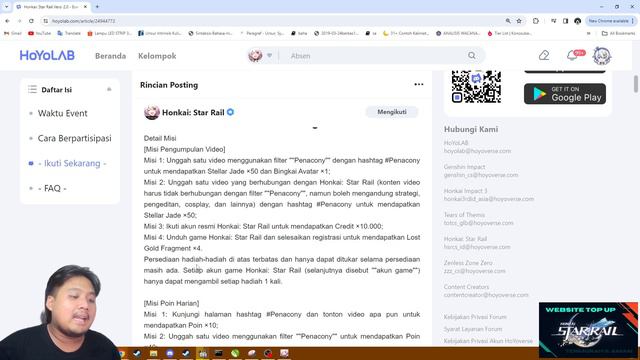Viewport: 640px width, 360px height.
Task: Open the YouTube bookmark
Action: (x=40, y=33)
